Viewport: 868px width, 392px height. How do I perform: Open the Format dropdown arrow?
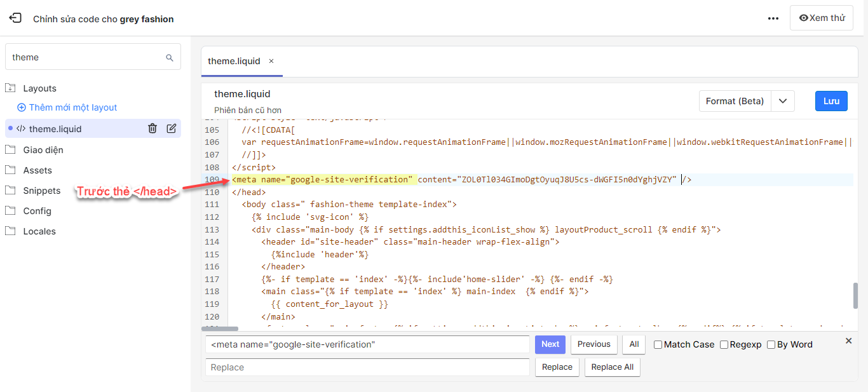coord(783,101)
